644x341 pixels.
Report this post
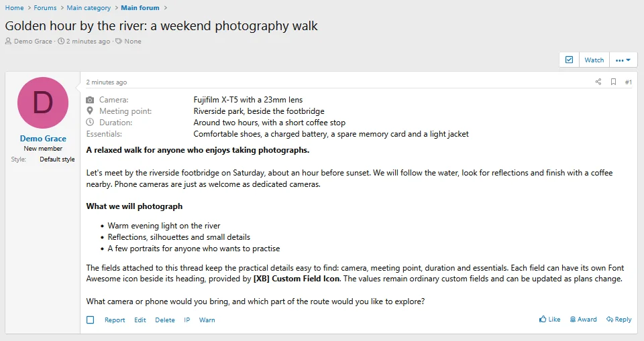coord(115,320)
